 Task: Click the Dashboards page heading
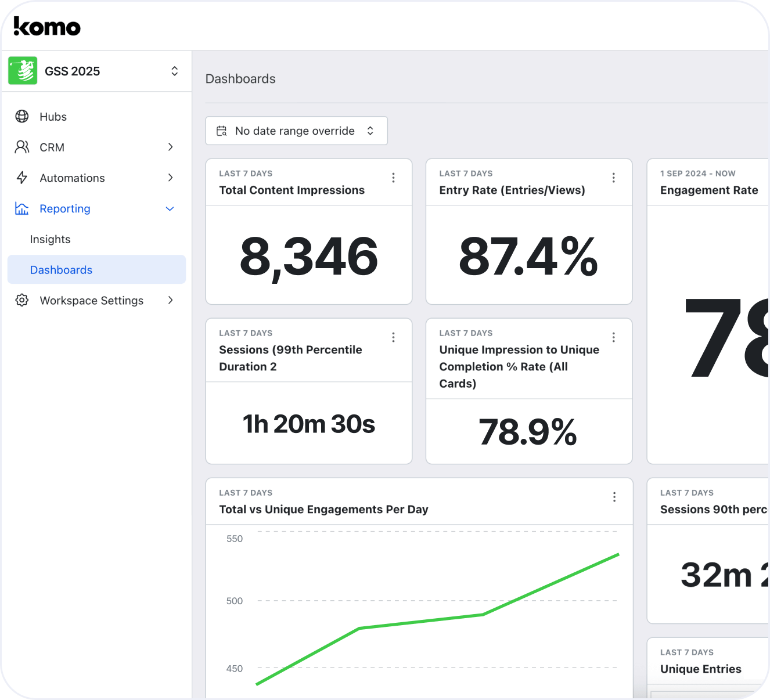[x=240, y=79]
